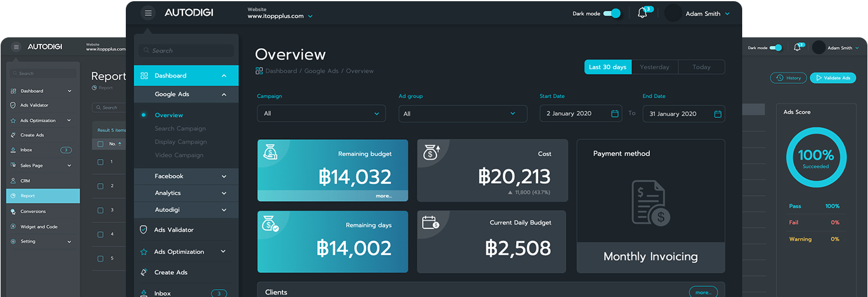This screenshot has height=297, width=868.
Task: Click Sales Page icon in left window
Action: (x=13, y=165)
